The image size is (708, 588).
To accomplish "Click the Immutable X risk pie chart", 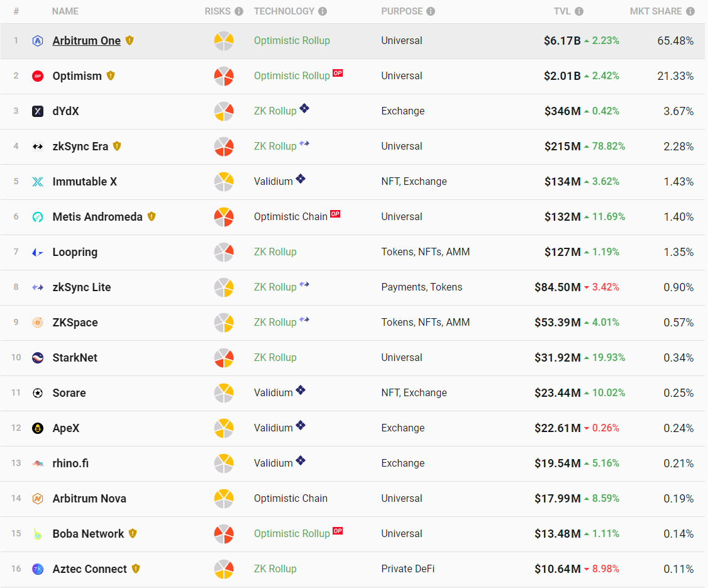I will [223, 182].
